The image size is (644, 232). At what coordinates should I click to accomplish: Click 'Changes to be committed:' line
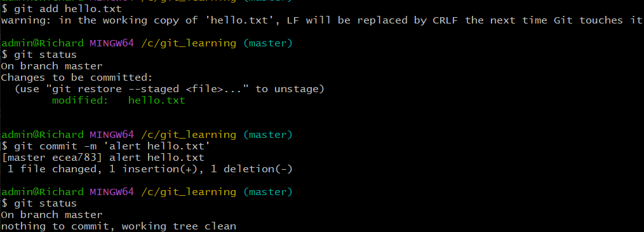(x=77, y=78)
